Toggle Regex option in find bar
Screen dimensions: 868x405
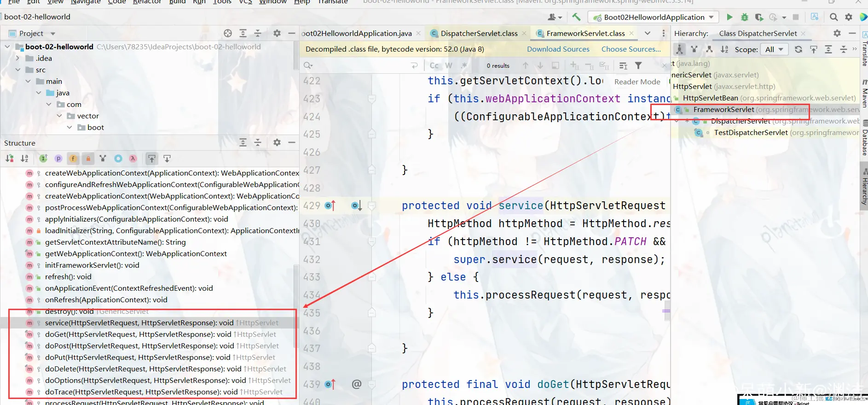point(464,65)
